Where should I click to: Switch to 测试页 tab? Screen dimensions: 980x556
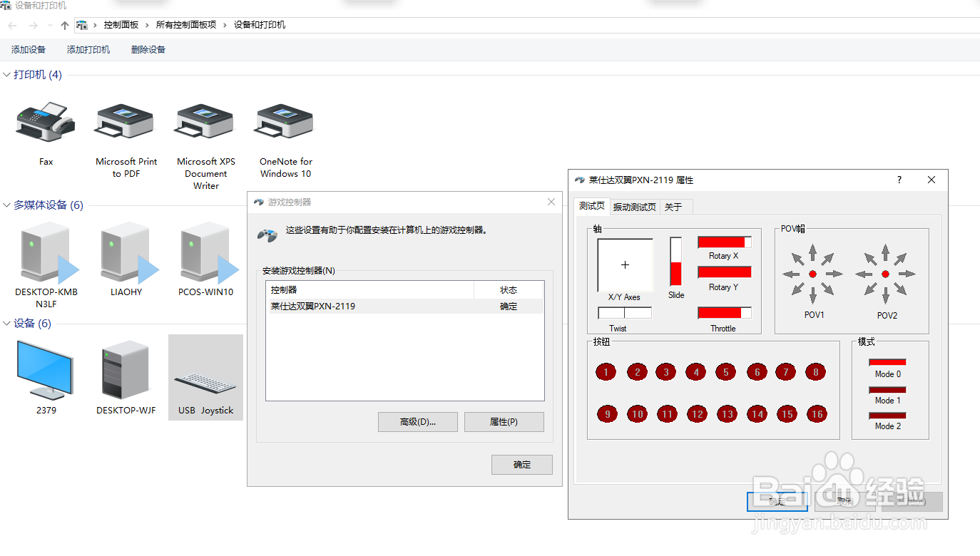592,206
